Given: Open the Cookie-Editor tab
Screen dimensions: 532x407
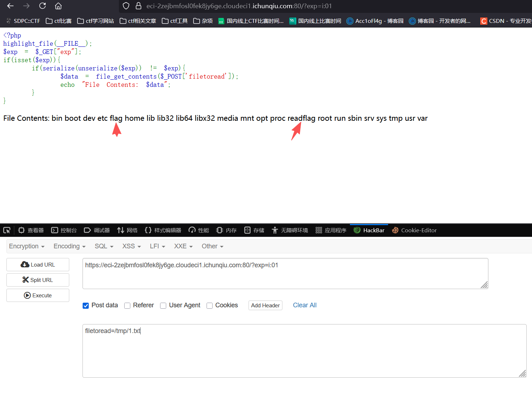Looking at the screenshot, I should (x=414, y=230).
